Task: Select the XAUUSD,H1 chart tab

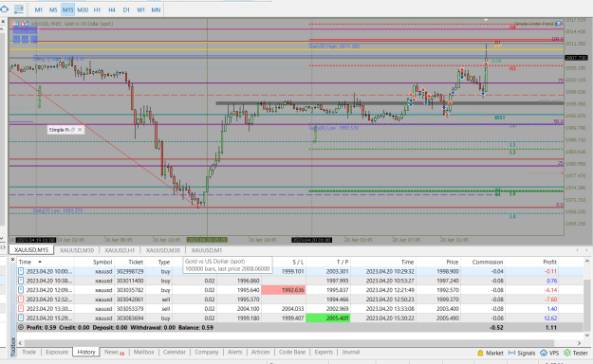Action: pos(120,250)
